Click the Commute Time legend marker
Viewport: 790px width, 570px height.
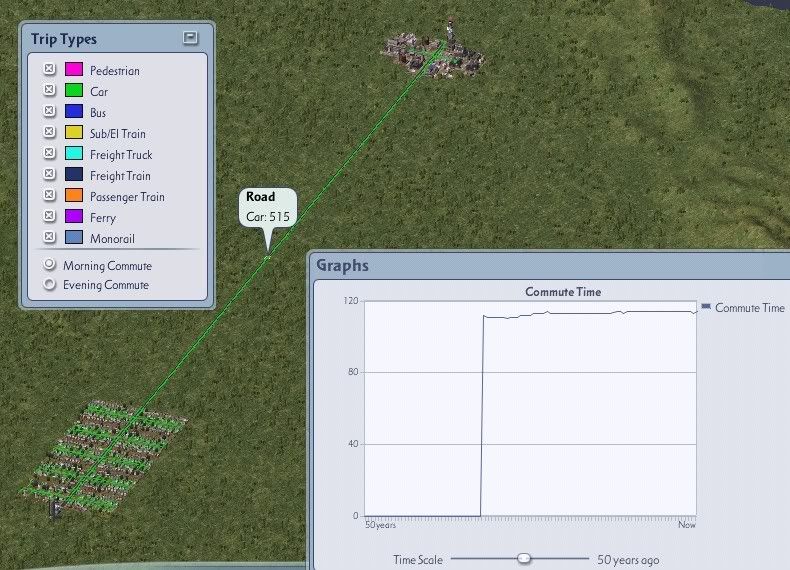click(706, 306)
